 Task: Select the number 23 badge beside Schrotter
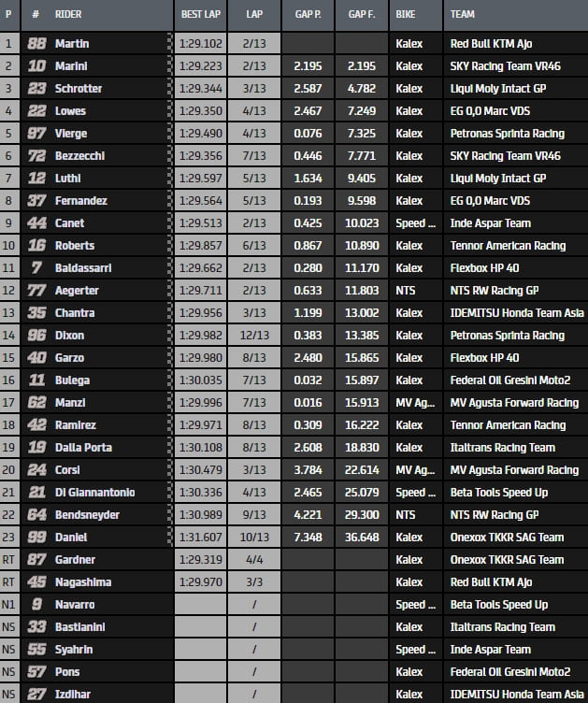pos(36,88)
